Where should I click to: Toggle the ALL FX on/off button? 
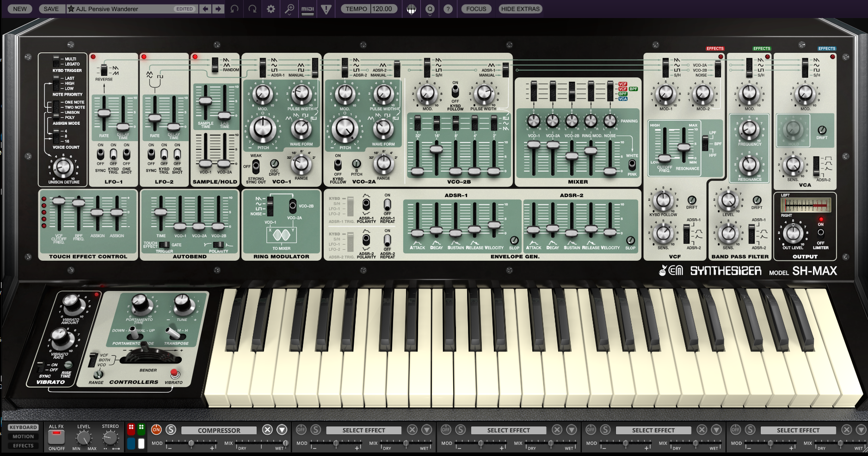56,436
